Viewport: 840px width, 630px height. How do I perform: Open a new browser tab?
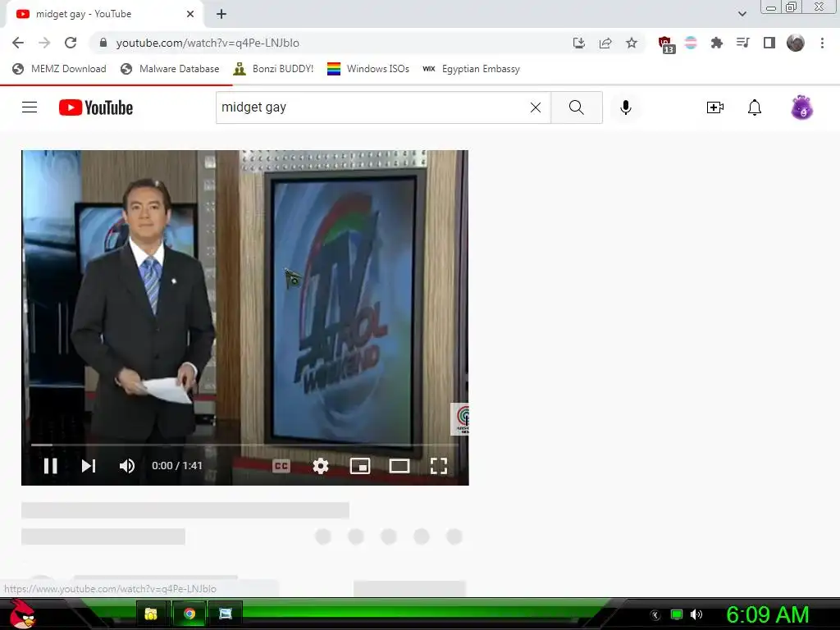221,14
